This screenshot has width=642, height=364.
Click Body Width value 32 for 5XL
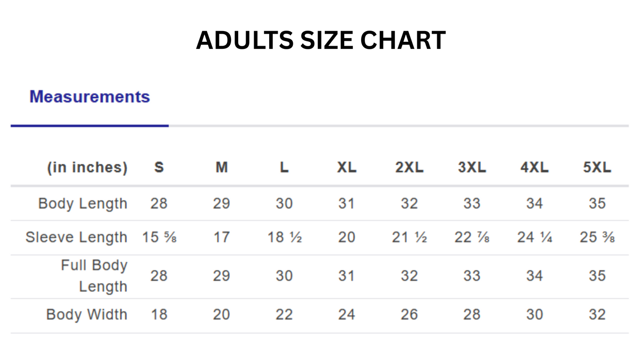pyautogui.click(x=597, y=315)
